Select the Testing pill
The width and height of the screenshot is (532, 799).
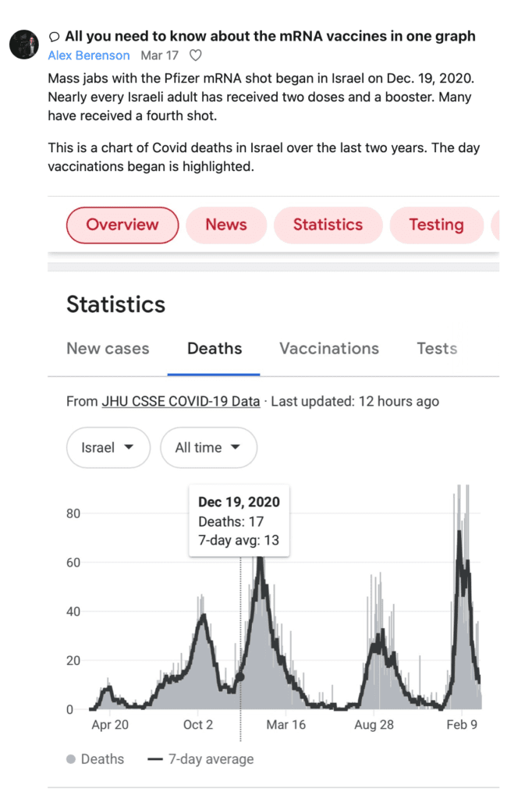pyautogui.click(x=437, y=225)
